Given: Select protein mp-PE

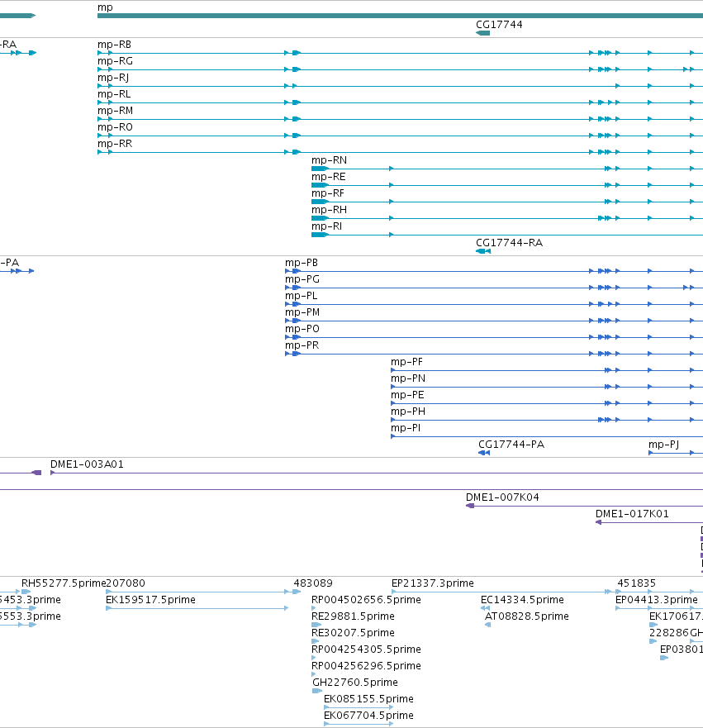Looking at the screenshot, I should click(x=407, y=395).
